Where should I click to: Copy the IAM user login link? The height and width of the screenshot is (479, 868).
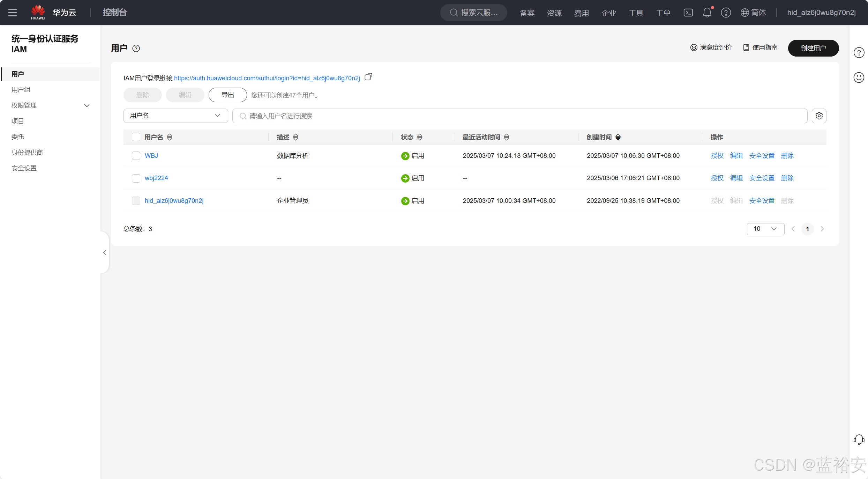point(368,77)
